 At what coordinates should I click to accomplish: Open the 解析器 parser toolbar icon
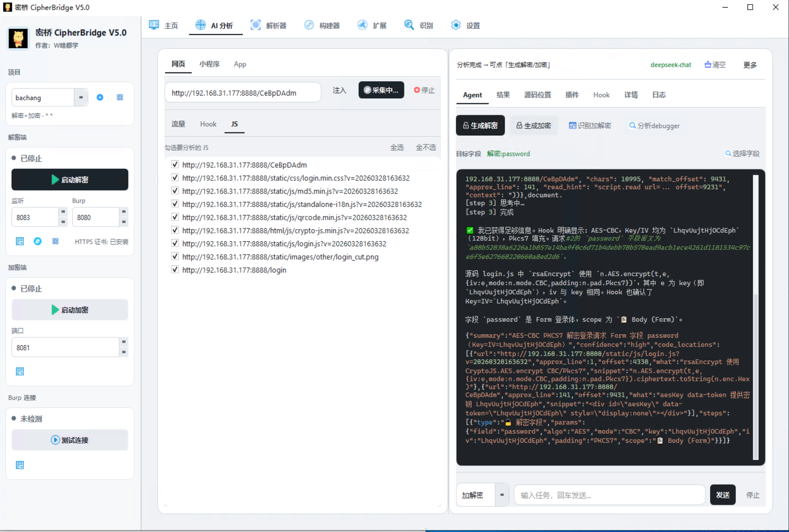click(x=255, y=25)
